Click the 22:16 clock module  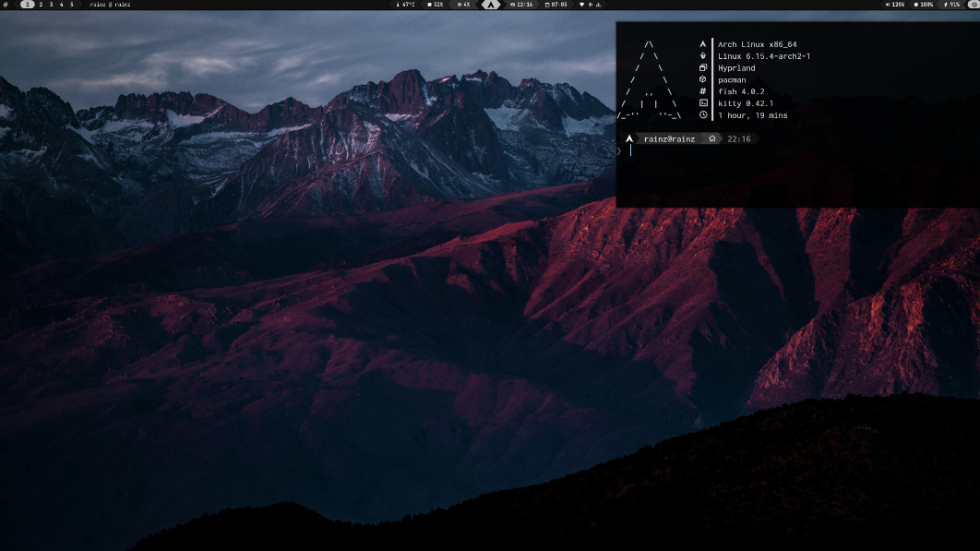tap(521, 5)
